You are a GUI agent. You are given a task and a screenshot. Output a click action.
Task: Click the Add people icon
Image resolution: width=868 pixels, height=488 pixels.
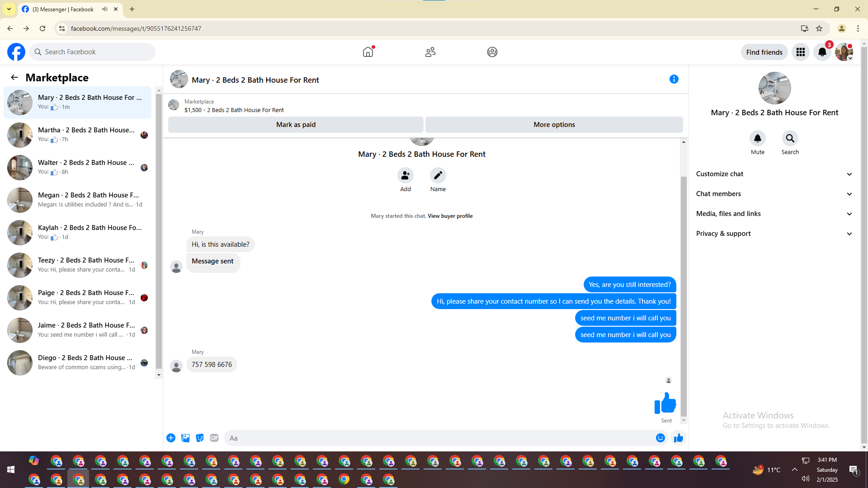(406, 175)
